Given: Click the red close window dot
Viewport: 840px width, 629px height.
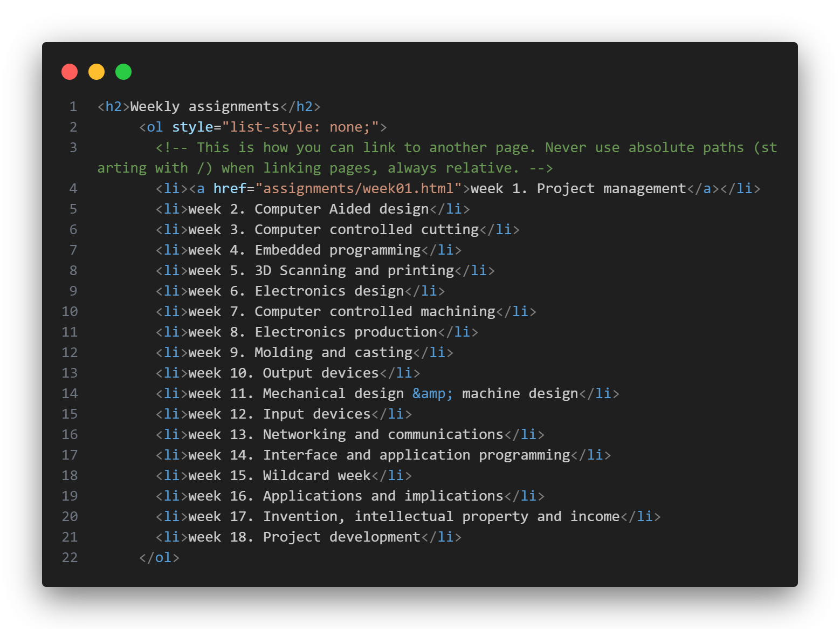Looking at the screenshot, I should click(70, 72).
